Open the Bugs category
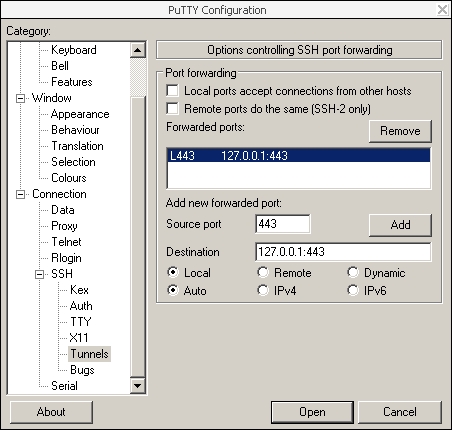 pos(82,370)
